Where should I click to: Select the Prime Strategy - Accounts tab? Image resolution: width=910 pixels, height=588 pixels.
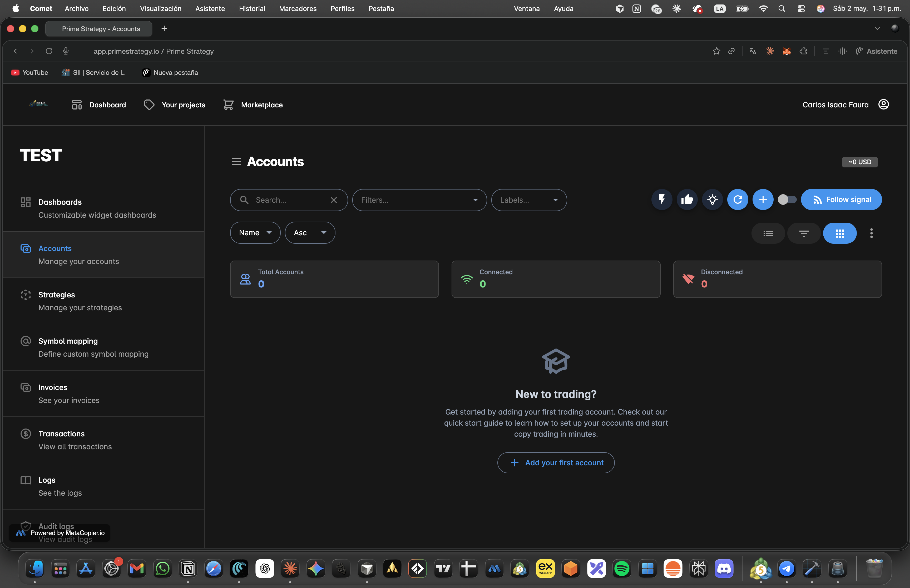98,29
